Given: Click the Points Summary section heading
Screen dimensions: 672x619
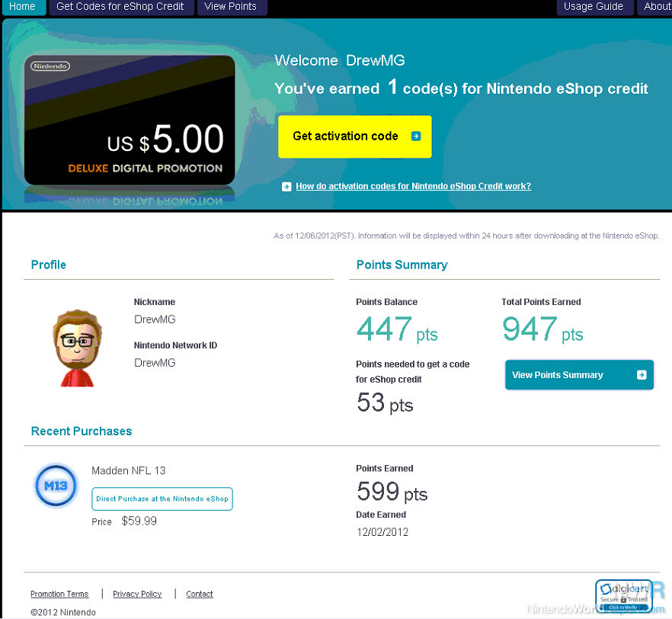Looking at the screenshot, I should click(x=402, y=265).
